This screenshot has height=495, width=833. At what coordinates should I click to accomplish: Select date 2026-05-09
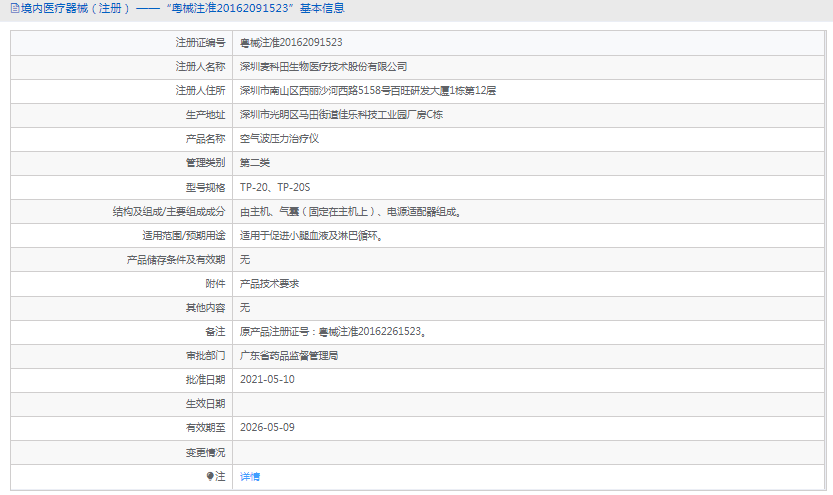pyautogui.click(x=267, y=428)
